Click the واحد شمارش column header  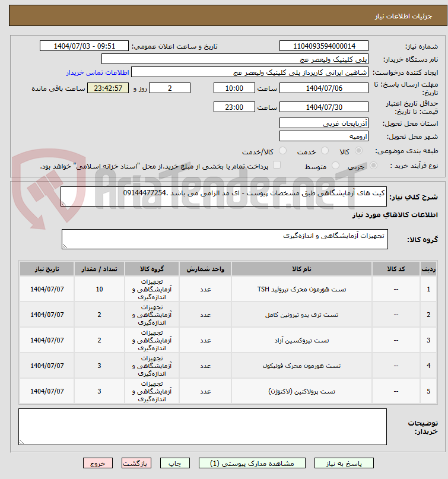point(205,269)
